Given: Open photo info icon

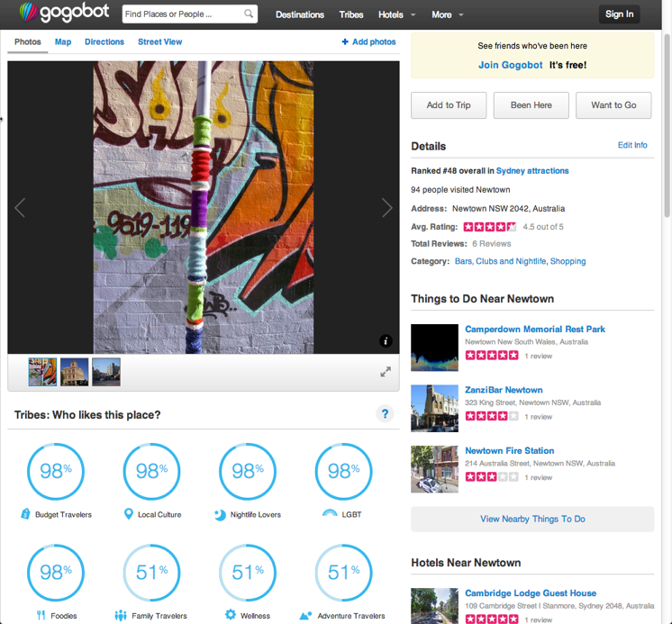Looking at the screenshot, I should (386, 341).
